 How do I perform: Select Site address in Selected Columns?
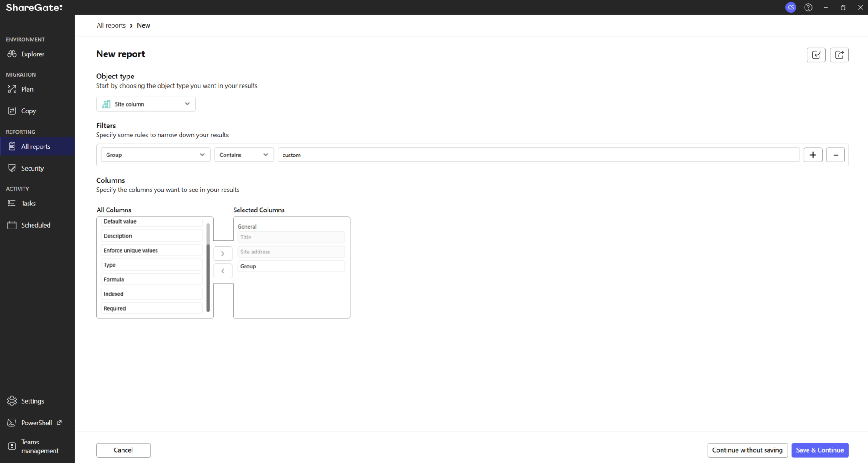pos(291,252)
